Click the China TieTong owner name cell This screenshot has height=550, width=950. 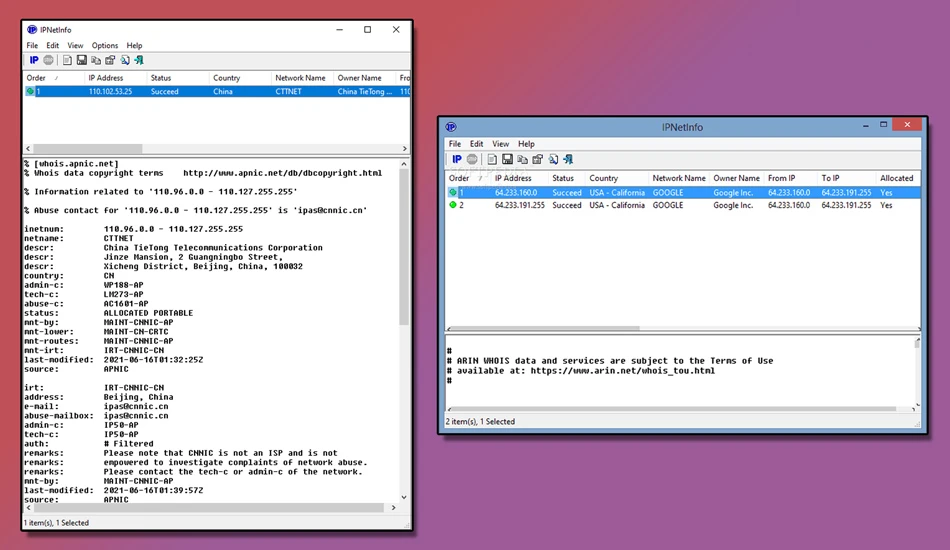365,91
